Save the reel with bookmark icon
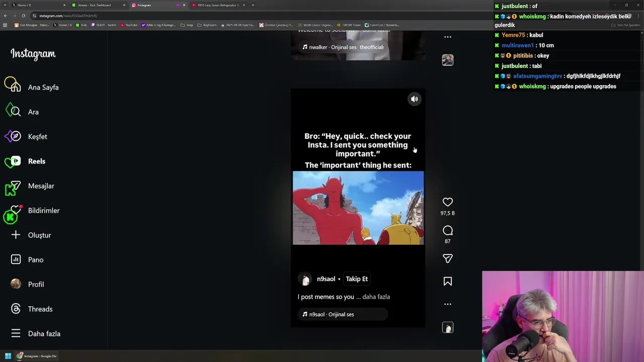Image resolution: width=644 pixels, height=362 pixels. [x=447, y=282]
